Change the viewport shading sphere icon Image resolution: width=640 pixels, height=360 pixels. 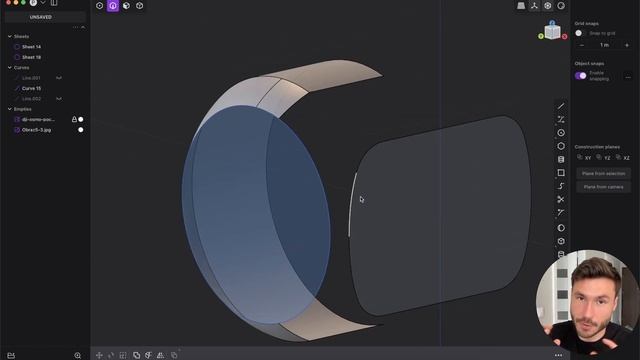click(x=561, y=6)
